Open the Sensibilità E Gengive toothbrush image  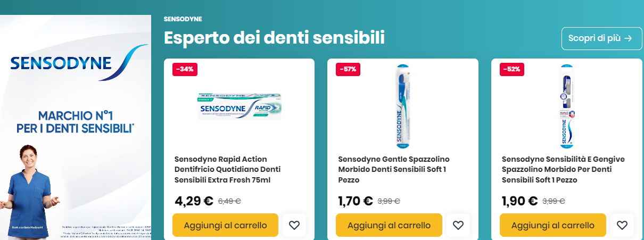pos(566,106)
